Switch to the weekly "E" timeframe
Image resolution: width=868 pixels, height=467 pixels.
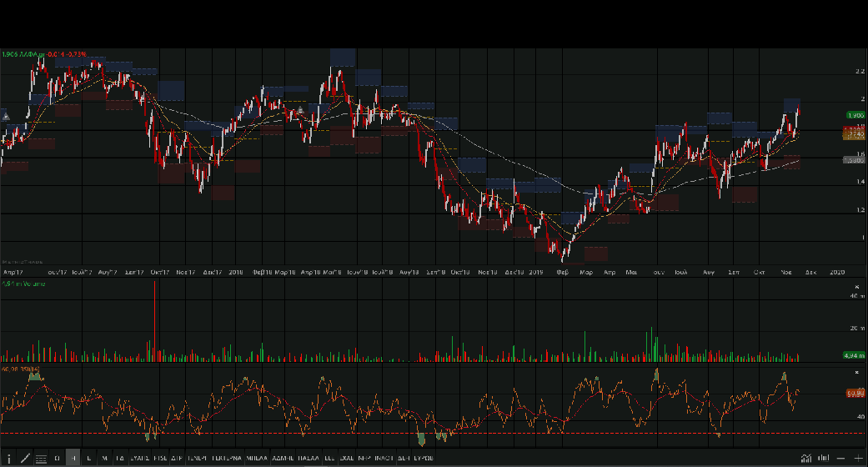click(x=88, y=458)
